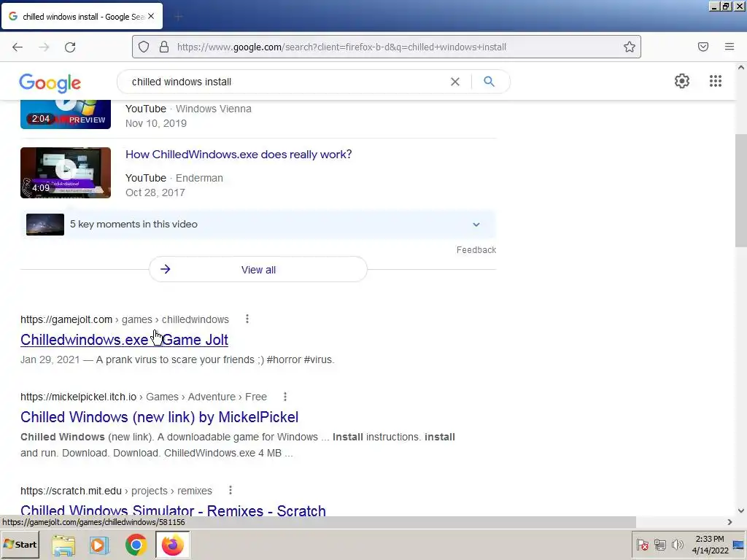
Task: Reload the current page
Action: (x=70, y=47)
